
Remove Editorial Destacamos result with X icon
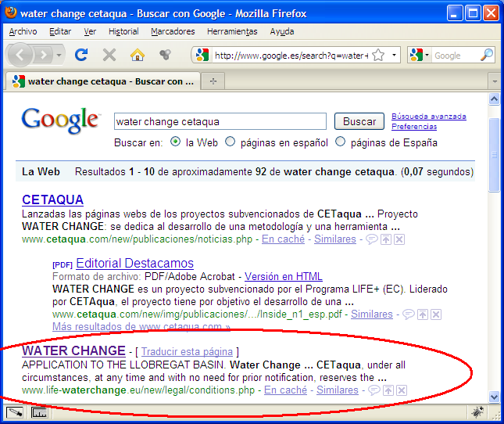click(436, 314)
